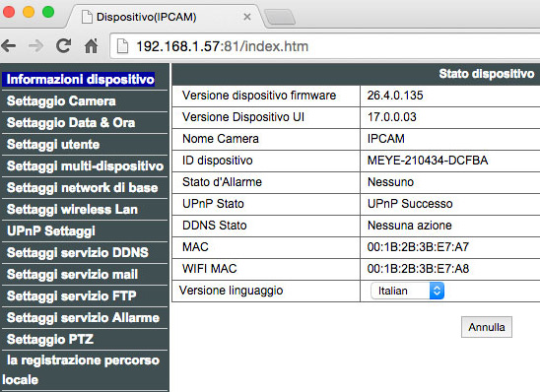Go back with the browser back arrow
The height and width of the screenshot is (392, 540).
[x=8, y=46]
